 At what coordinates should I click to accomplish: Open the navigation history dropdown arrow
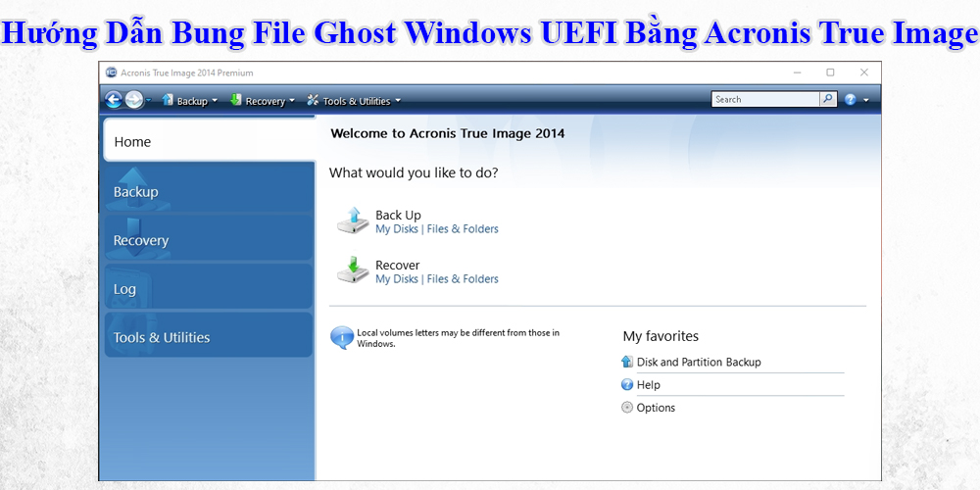148,100
